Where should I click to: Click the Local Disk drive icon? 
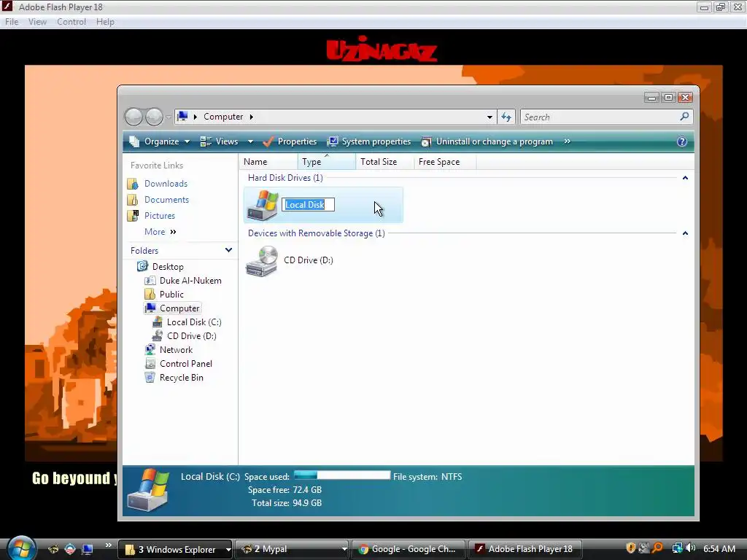pos(263,205)
